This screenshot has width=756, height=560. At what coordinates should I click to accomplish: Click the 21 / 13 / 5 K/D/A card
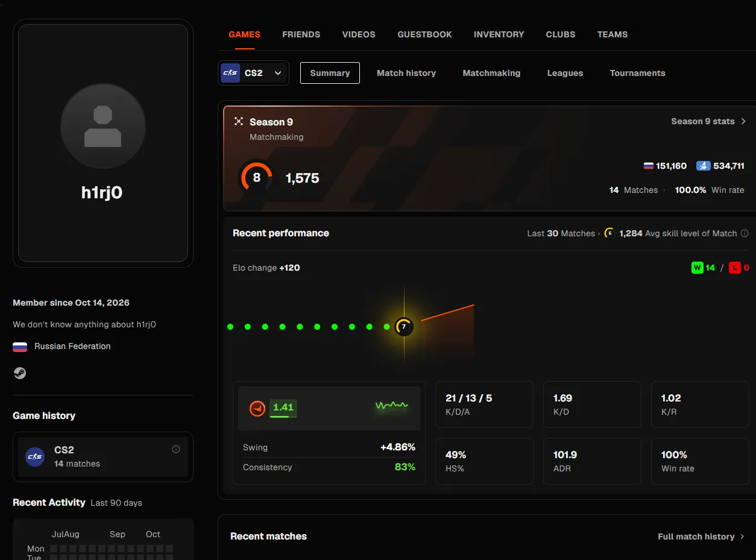(x=484, y=404)
